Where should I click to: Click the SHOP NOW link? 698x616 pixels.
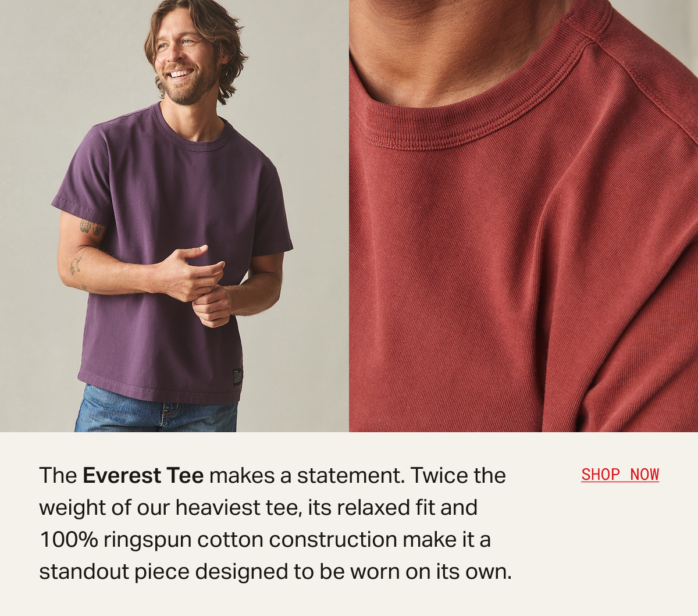[x=620, y=475]
